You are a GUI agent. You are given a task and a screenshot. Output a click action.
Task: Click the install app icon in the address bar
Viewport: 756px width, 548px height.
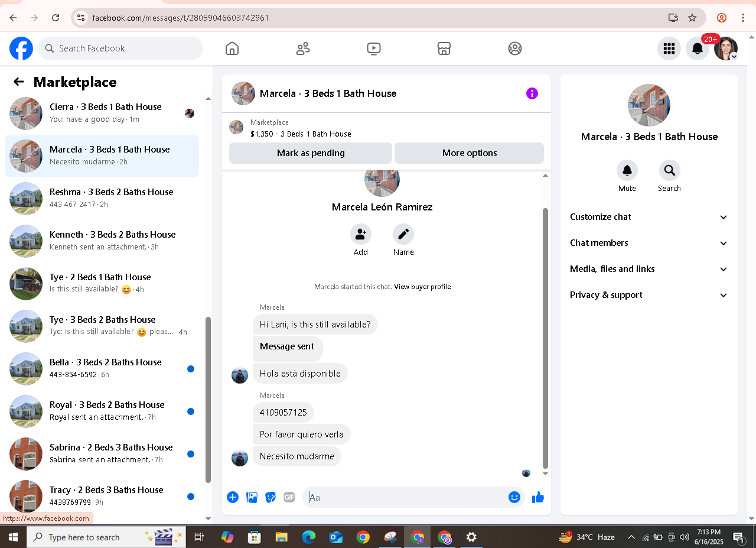point(673,18)
